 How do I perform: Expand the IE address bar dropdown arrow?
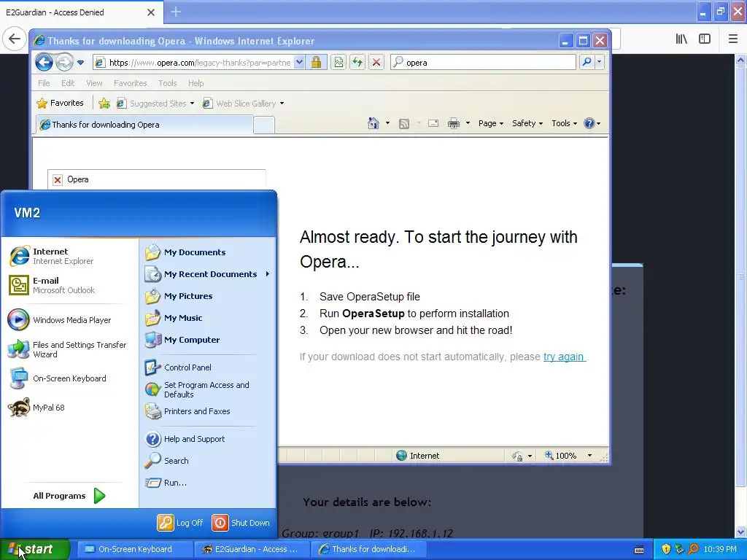click(299, 63)
